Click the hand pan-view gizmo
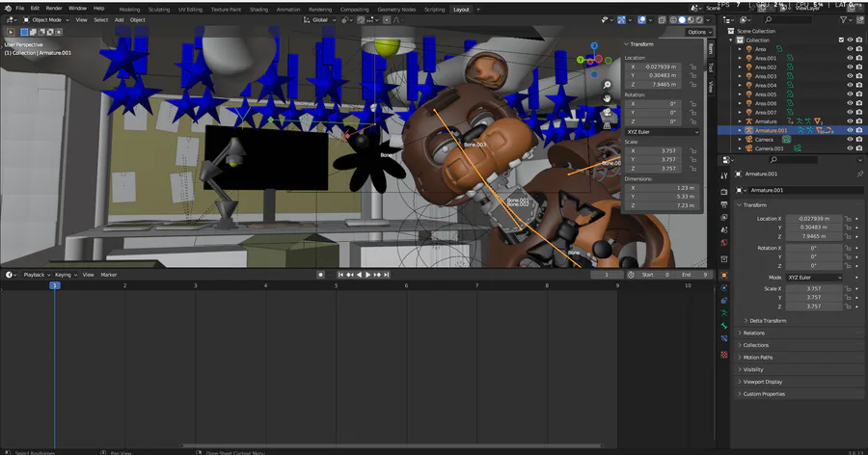This screenshot has height=455, width=868. coord(607,98)
